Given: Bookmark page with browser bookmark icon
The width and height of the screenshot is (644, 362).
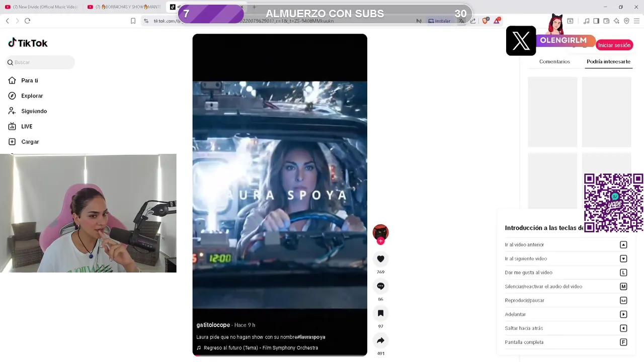Looking at the screenshot, I should [x=133, y=21].
